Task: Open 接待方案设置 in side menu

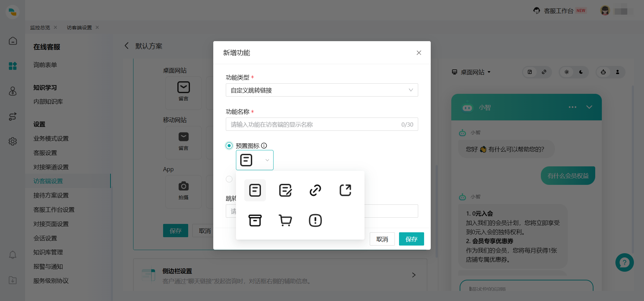Action: pyautogui.click(x=51, y=195)
